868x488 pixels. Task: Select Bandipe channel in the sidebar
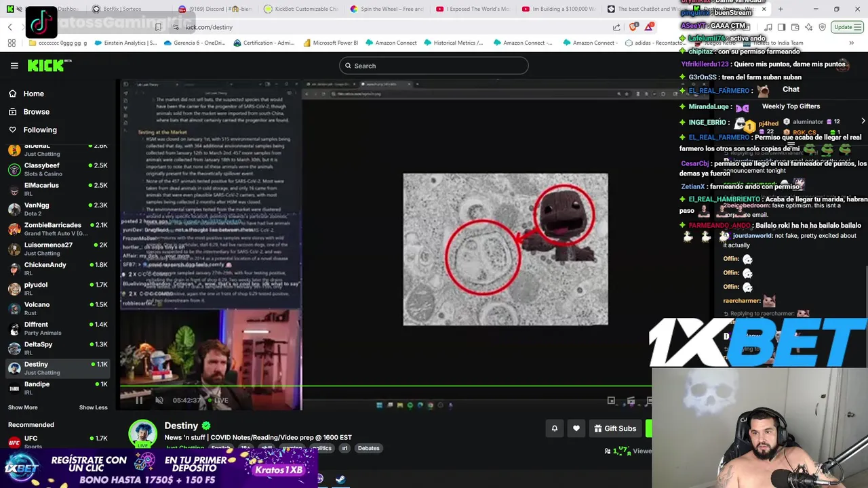(58, 388)
